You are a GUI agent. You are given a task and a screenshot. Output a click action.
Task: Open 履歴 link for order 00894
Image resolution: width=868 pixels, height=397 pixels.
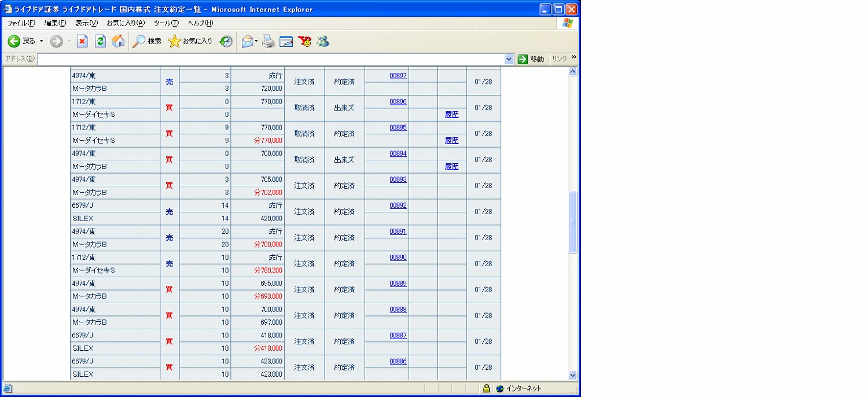coord(452,167)
